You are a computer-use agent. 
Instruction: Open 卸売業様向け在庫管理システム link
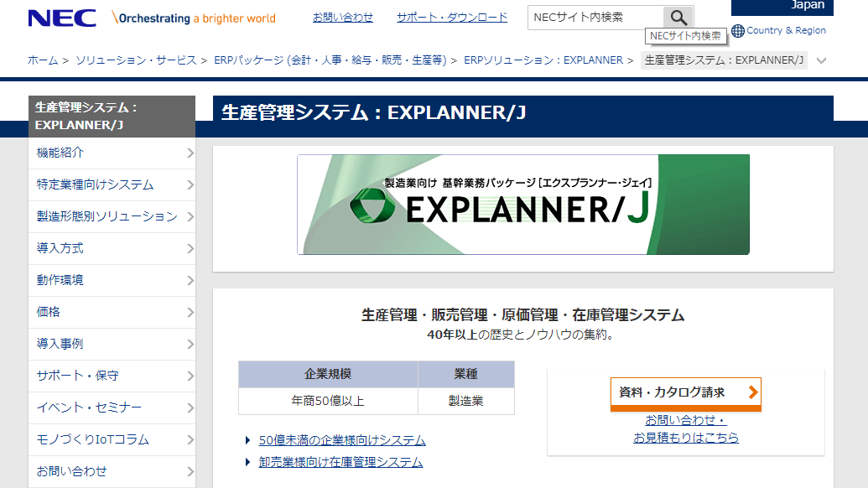click(x=339, y=462)
